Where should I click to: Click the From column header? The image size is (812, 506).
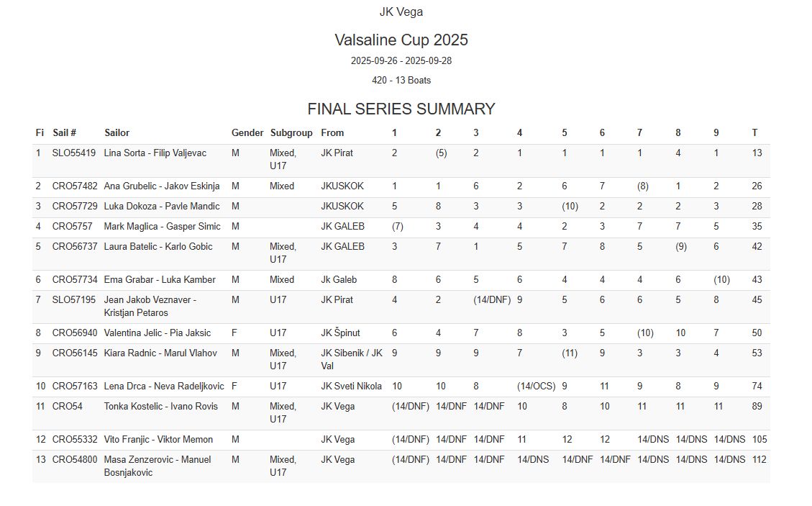coord(332,132)
